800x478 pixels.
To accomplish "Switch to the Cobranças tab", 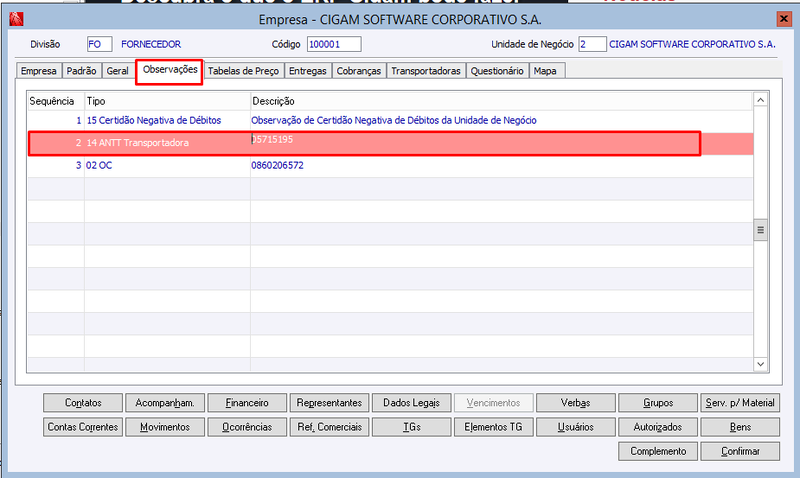I will click(359, 71).
